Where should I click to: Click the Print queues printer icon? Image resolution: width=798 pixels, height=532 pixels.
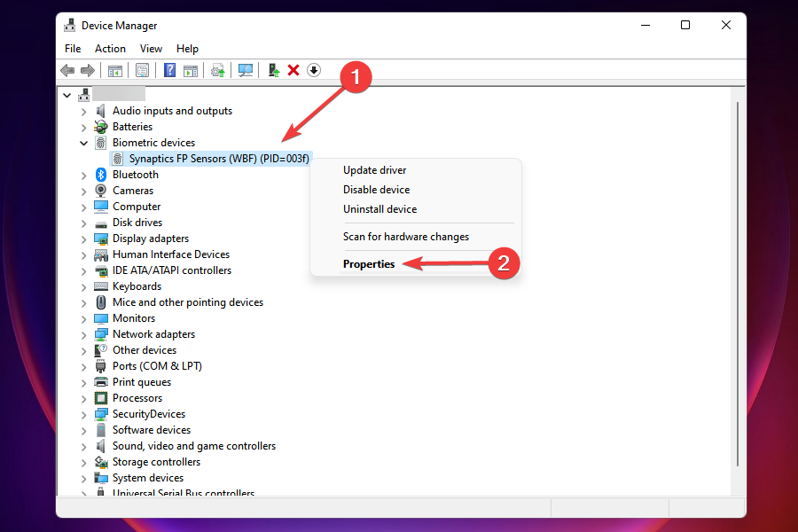coord(101,382)
